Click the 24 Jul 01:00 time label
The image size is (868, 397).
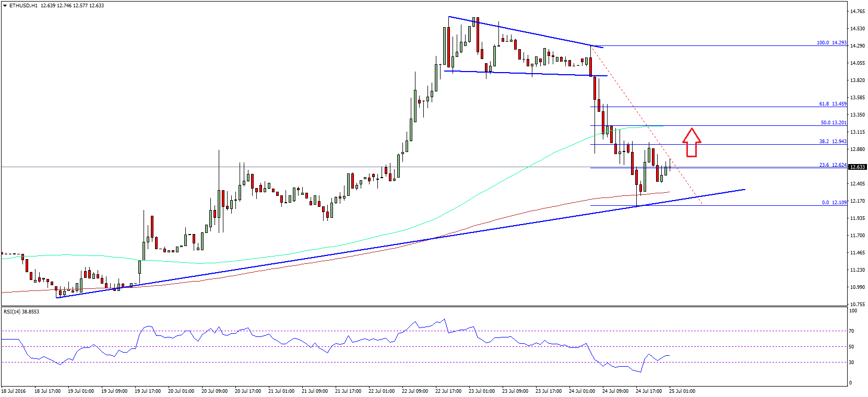pyautogui.click(x=582, y=391)
